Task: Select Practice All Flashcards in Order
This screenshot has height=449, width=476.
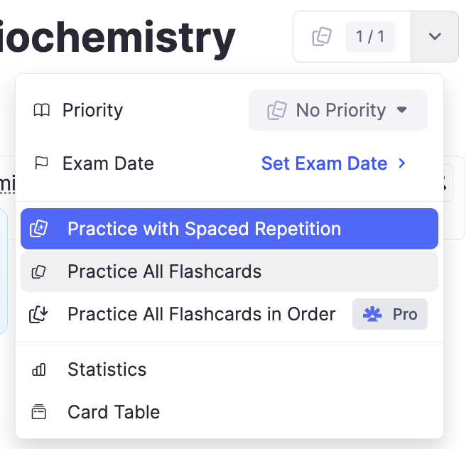Action: coord(201,314)
